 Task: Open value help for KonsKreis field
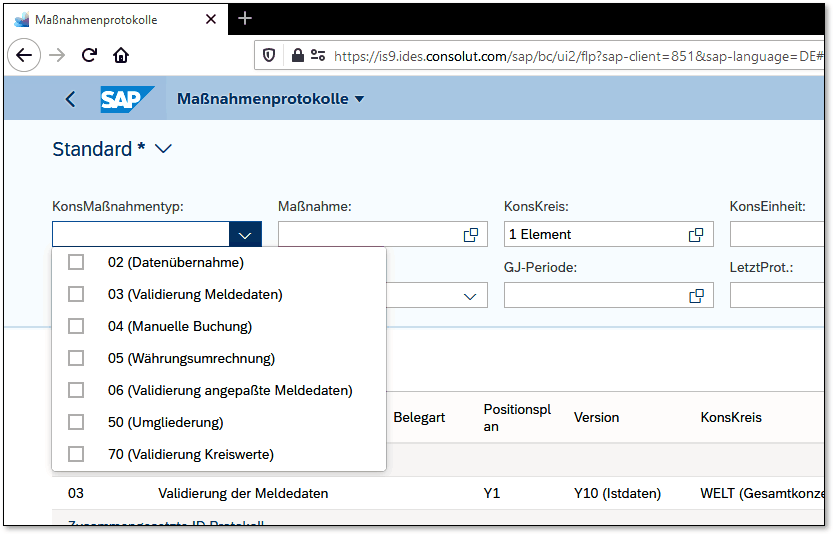(696, 235)
